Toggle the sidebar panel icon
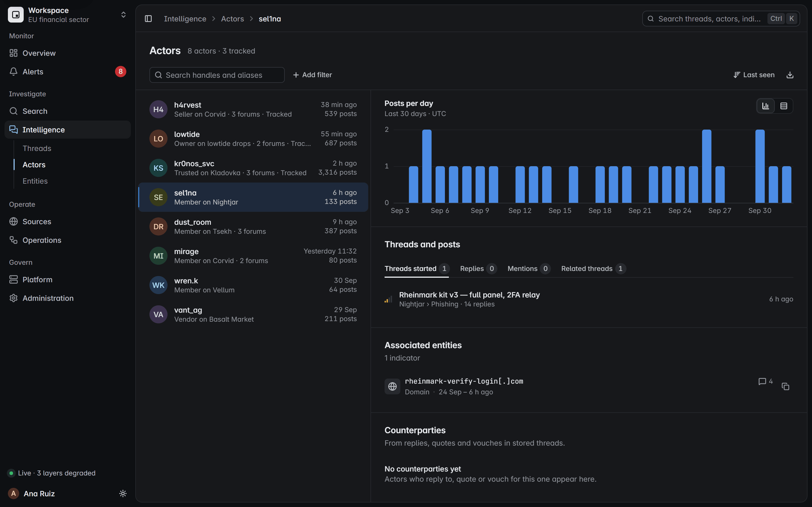This screenshot has height=507, width=812. point(148,19)
